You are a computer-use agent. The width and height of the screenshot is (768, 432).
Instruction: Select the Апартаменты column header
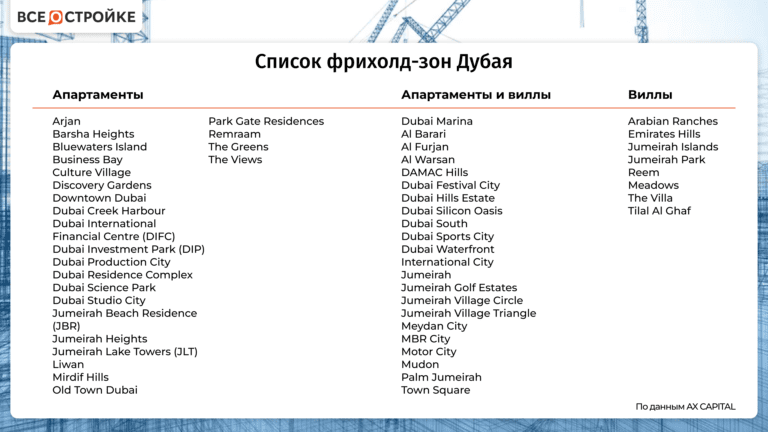98,95
